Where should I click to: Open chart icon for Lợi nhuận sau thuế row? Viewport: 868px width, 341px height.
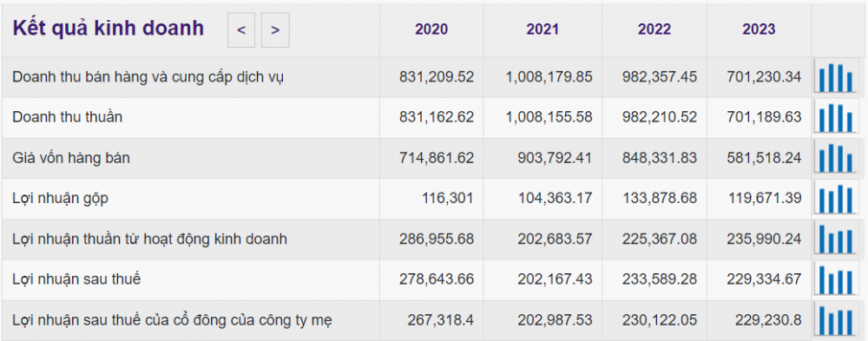click(836, 279)
